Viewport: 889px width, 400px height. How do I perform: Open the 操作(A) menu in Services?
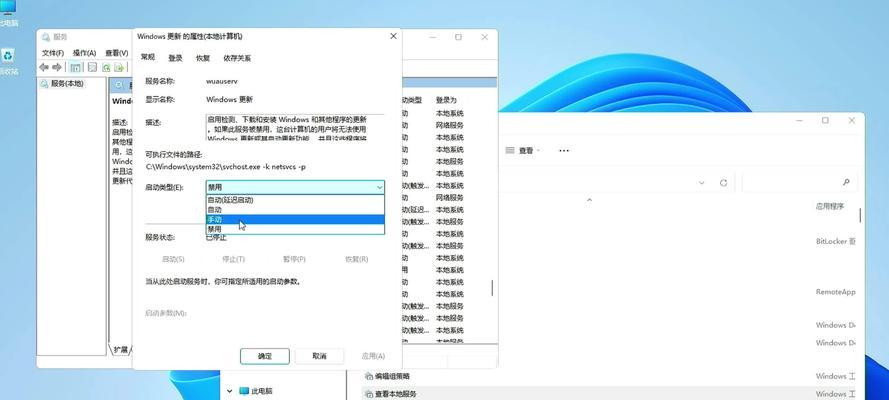[x=84, y=53]
